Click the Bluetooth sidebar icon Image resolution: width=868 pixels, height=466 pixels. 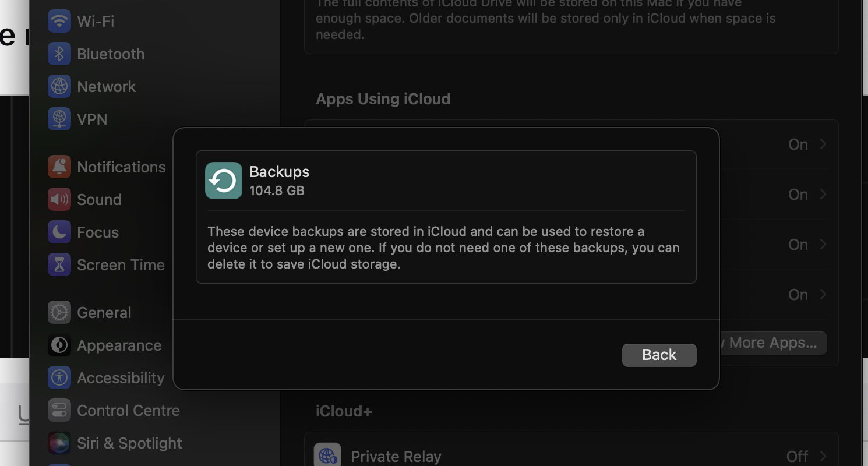pos(59,54)
